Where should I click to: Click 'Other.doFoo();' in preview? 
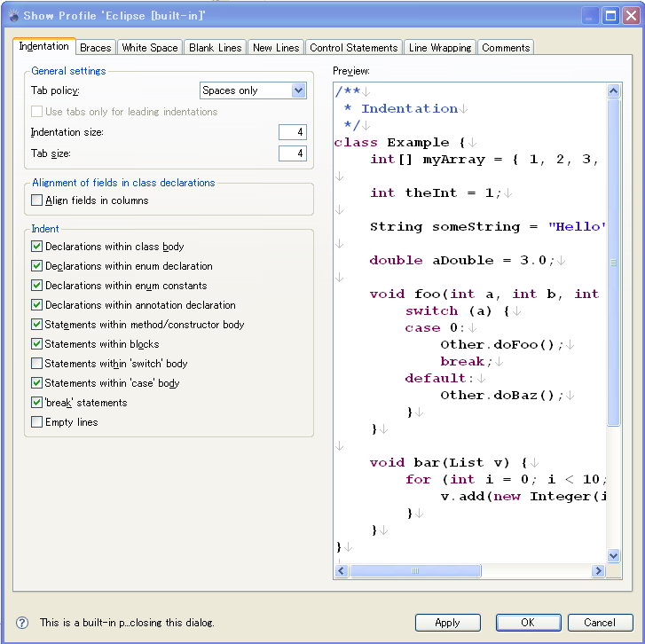[502, 344]
